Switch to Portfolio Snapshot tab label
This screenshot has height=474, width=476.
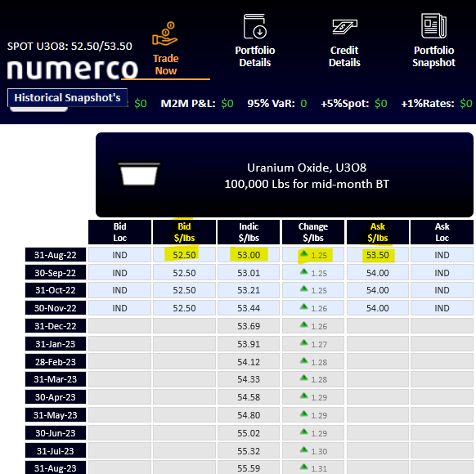(x=433, y=56)
